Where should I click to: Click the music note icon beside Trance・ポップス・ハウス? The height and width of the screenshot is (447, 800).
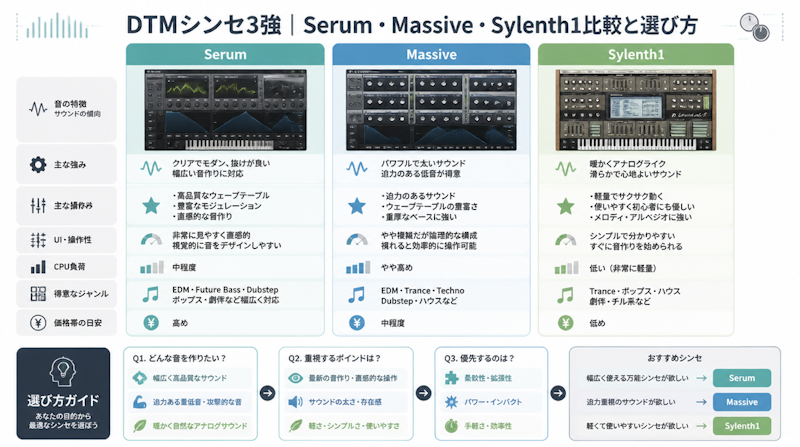pos(565,295)
